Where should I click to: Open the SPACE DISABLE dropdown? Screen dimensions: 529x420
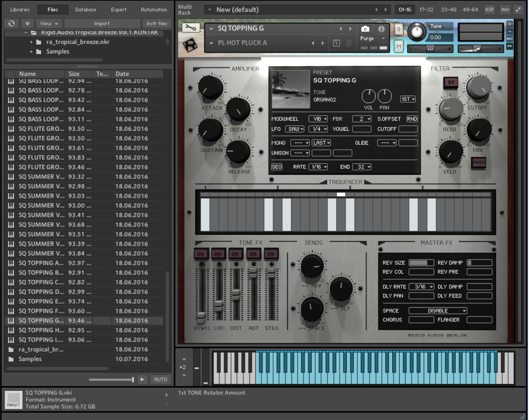(438, 310)
